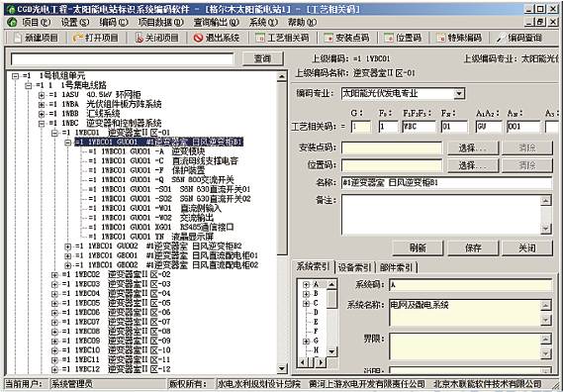
Task: Select tree item YN 液晶显示屏
Action: (x=150, y=237)
